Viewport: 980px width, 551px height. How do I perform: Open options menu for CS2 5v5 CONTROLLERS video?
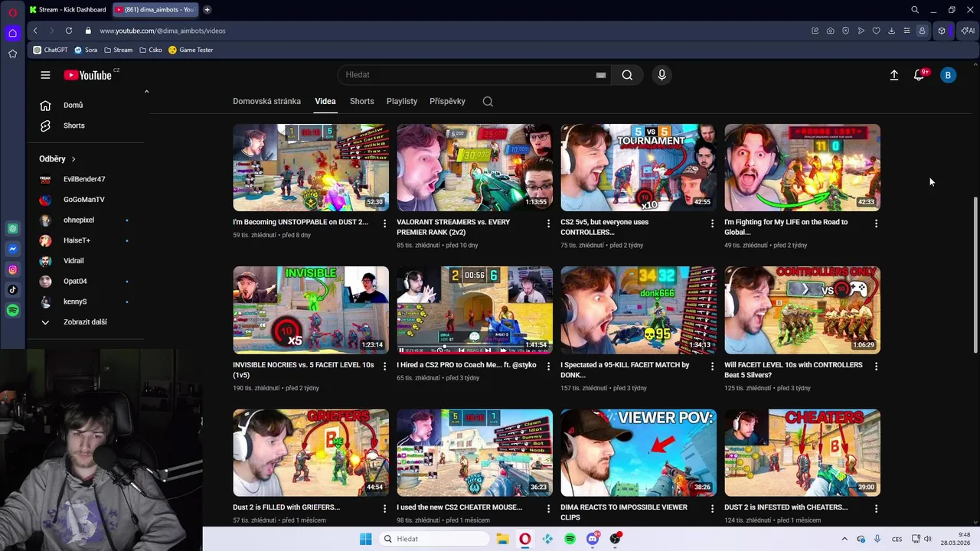pyautogui.click(x=712, y=223)
